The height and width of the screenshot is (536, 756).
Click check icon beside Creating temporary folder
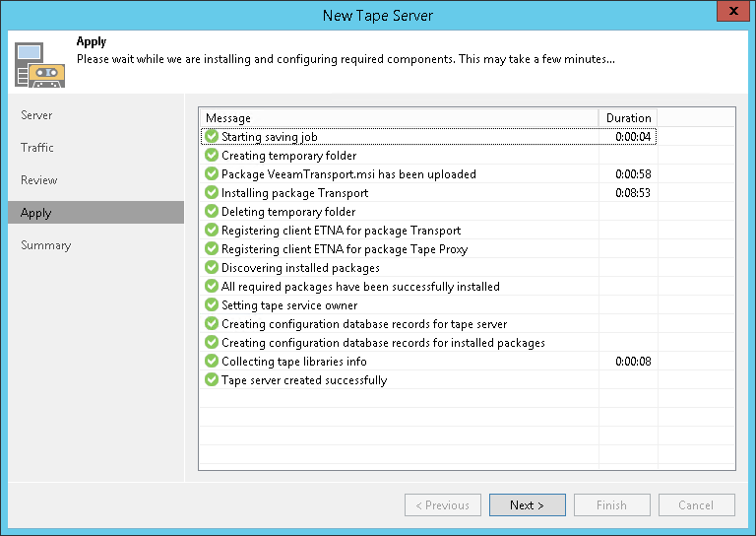tap(211, 156)
